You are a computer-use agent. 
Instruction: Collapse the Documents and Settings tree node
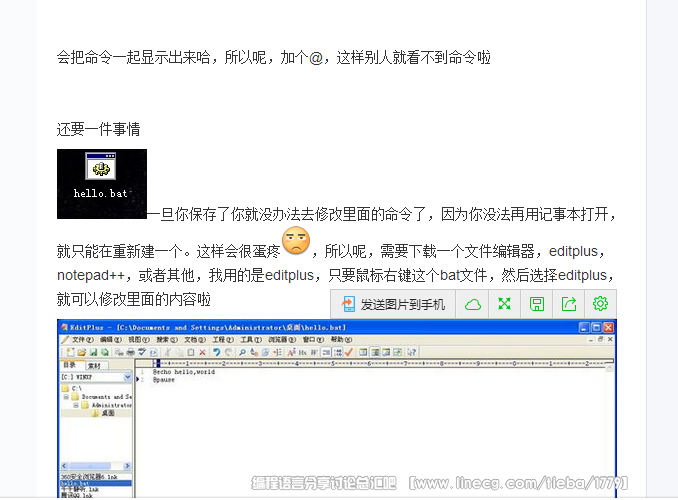click(66, 397)
